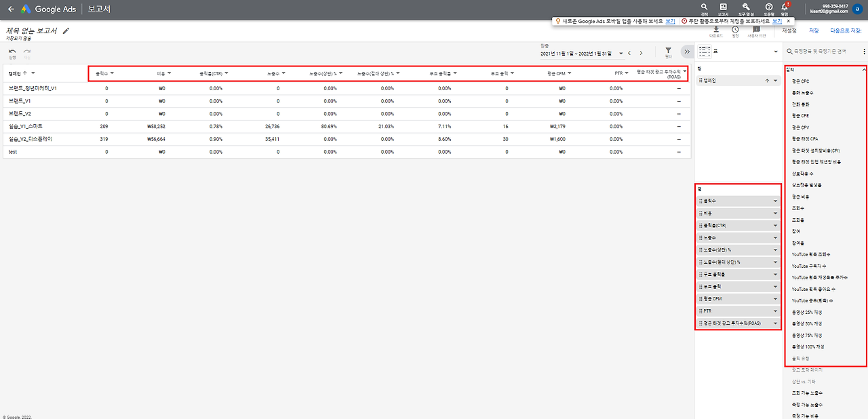Toggle sort arrow on 캠페인 row chip
868x419 pixels.
click(766, 80)
